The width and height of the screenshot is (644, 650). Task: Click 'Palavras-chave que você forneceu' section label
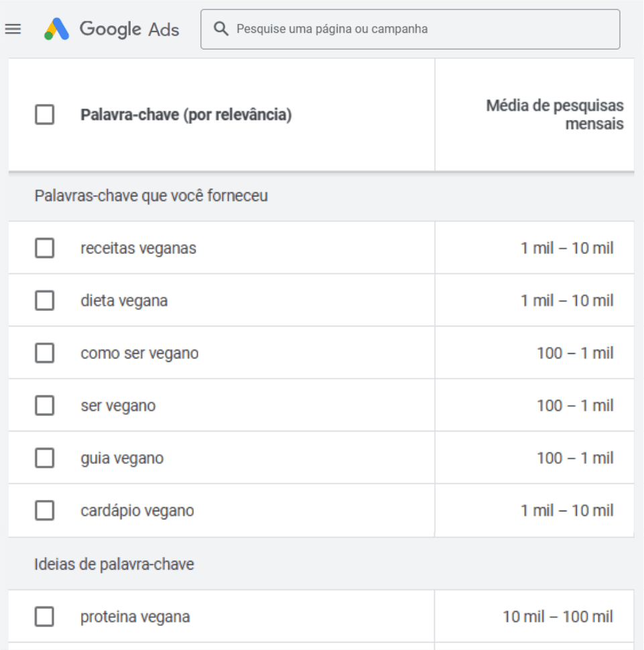pyautogui.click(x=151, y=196)
